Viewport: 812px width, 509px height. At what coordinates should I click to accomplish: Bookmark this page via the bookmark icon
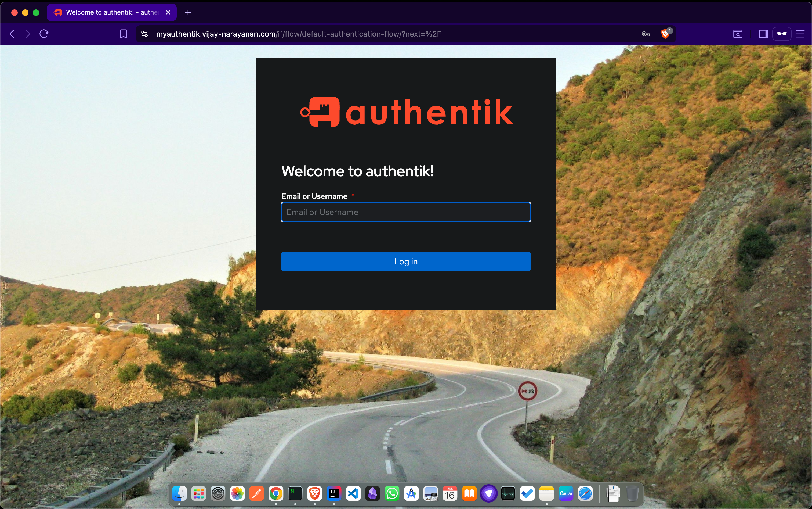[x=124, y=34]
